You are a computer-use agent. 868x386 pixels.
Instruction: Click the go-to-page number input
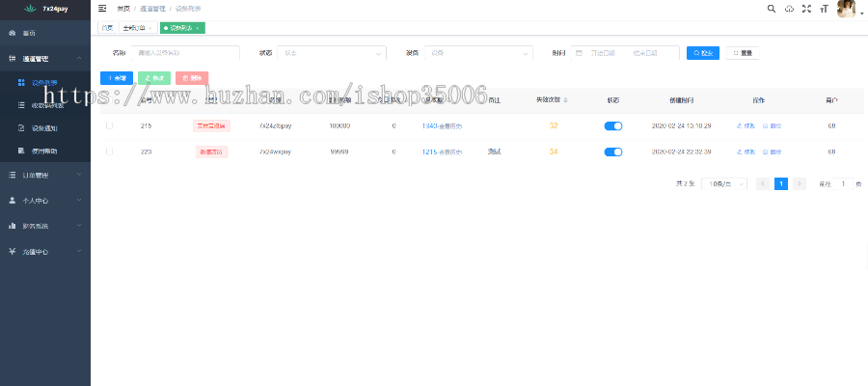point(844,184)
